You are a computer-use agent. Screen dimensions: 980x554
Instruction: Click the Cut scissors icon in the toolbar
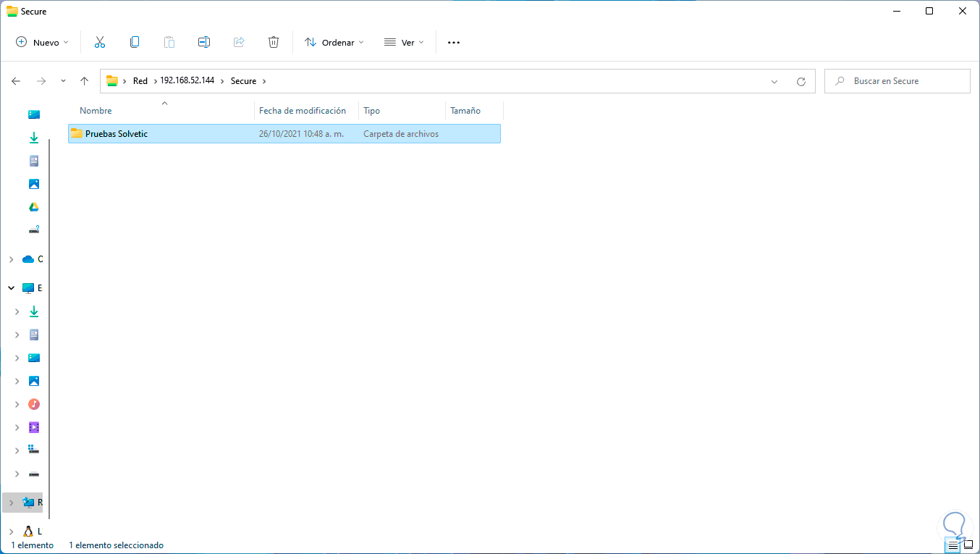[x=100, y=42]
